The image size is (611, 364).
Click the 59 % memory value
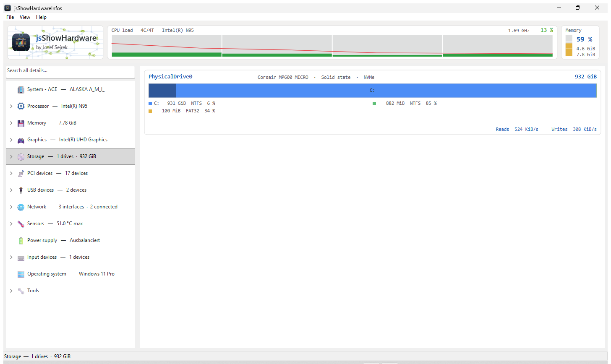click(584, 39)
